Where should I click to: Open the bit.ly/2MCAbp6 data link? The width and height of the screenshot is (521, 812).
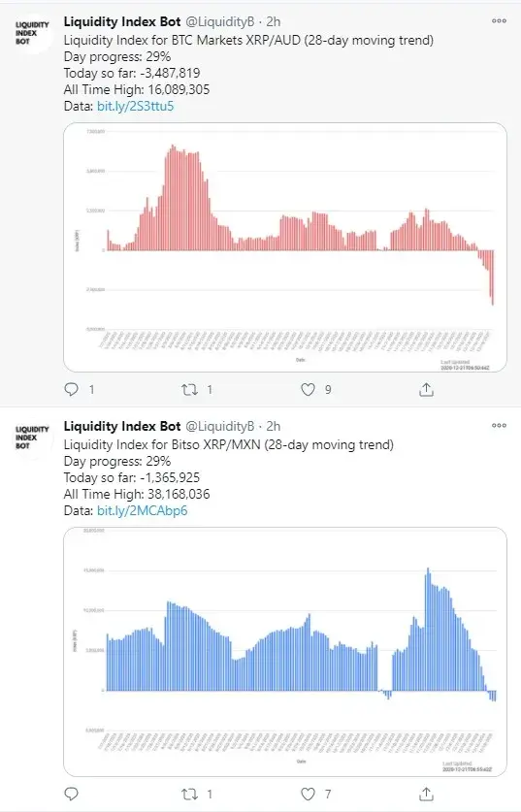tap(142, 510)
